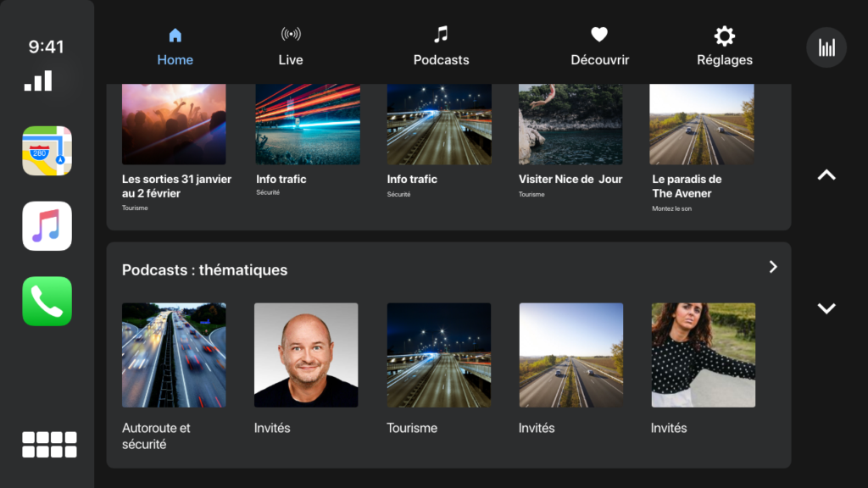Open the Podcasts tab
The width and height of the screenshot is (868, 488).
tap(441, 47)
